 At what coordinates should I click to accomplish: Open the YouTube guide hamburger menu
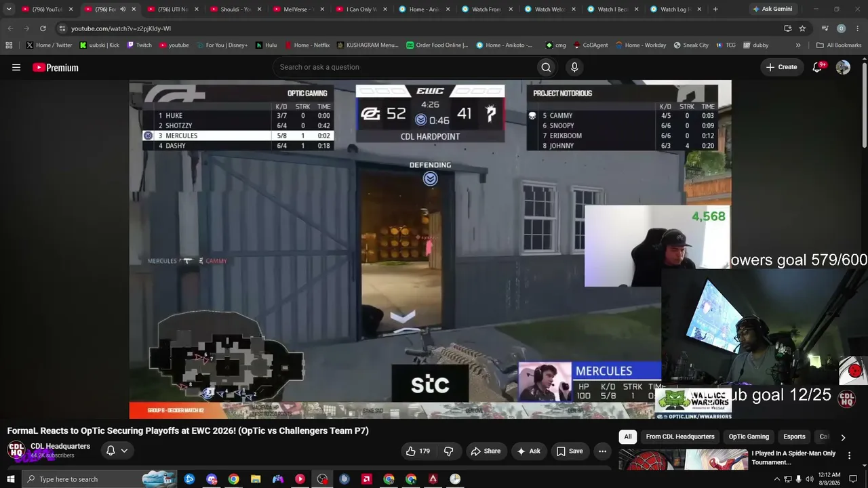[x=16, y=67]
